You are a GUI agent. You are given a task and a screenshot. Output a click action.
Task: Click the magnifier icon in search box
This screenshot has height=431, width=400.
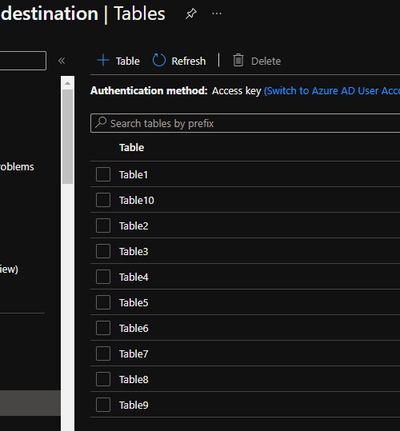(x=101, y=123)
